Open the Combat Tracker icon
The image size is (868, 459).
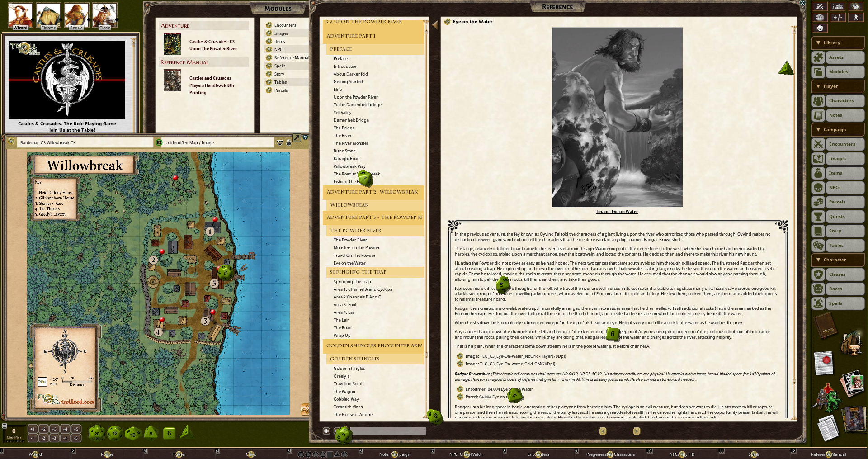point(820,6)
